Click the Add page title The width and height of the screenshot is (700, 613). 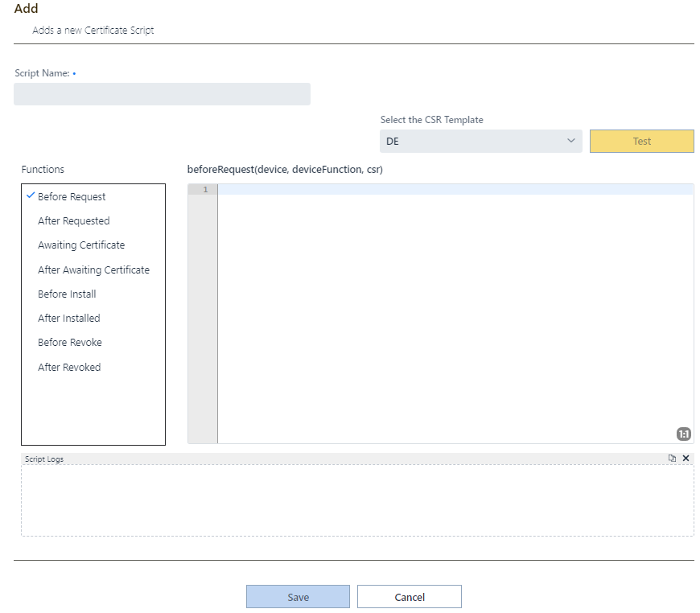click(x=26, y=9)
